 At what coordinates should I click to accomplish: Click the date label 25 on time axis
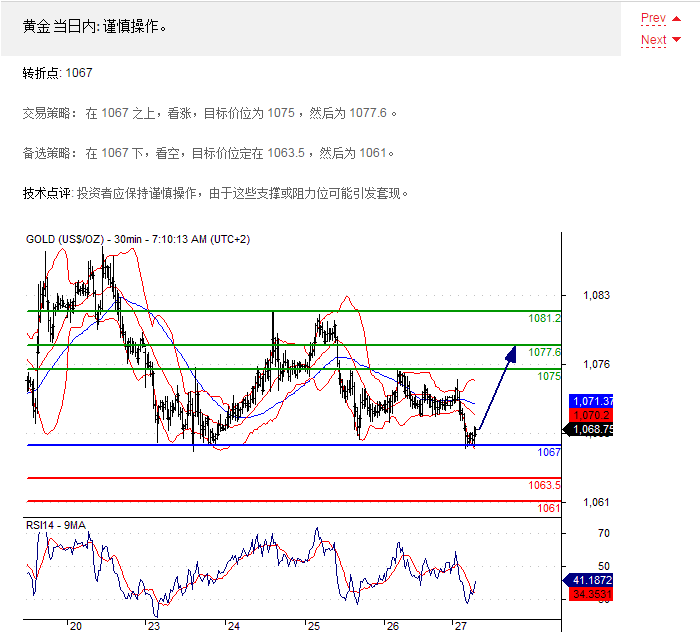click(314, 626)
